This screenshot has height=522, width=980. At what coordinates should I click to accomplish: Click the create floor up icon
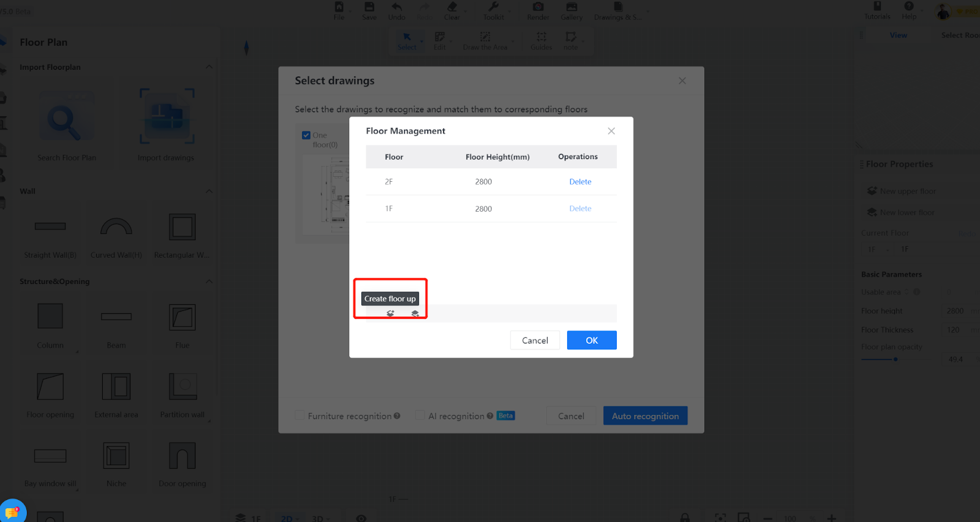[x=390, y=313]
